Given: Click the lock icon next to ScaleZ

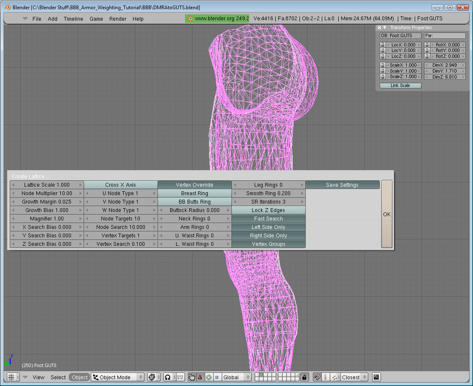Looking at the screenshot, I should tap(382, 77).
